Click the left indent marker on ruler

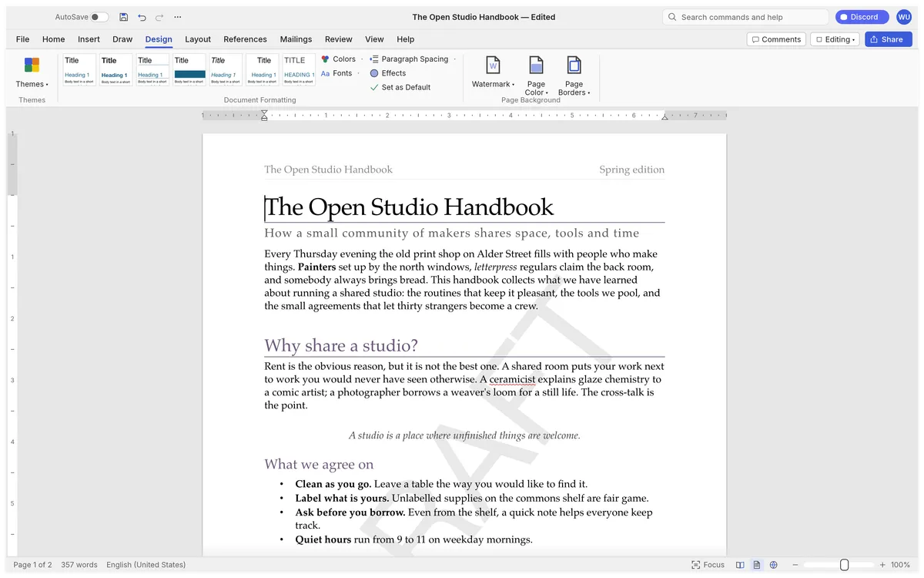pos(264,116)
